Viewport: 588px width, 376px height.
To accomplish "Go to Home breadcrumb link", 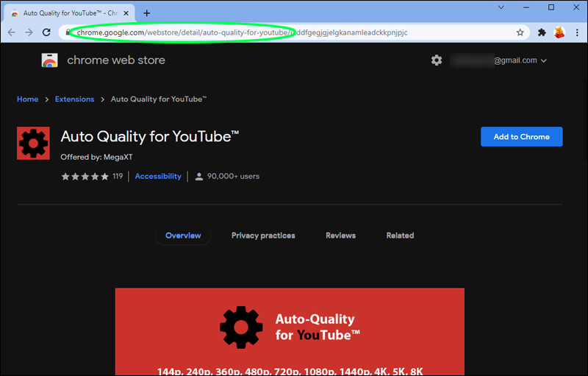I will [x=28, y=99].
